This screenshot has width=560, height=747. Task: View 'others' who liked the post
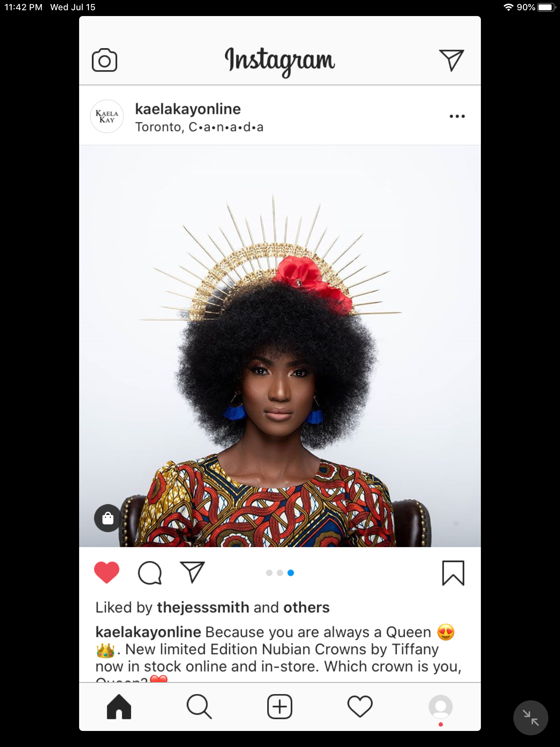coord(307,608)
